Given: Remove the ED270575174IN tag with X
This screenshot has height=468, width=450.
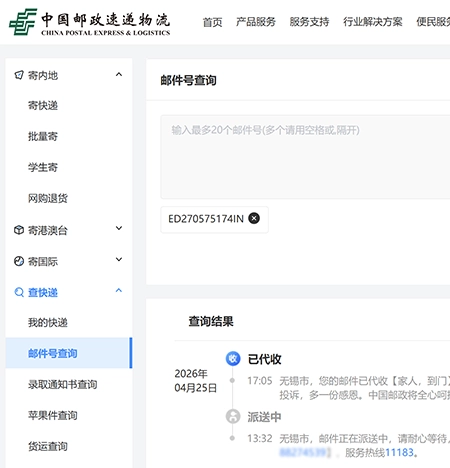Looking at the screenshot, I should coord(254,218).
